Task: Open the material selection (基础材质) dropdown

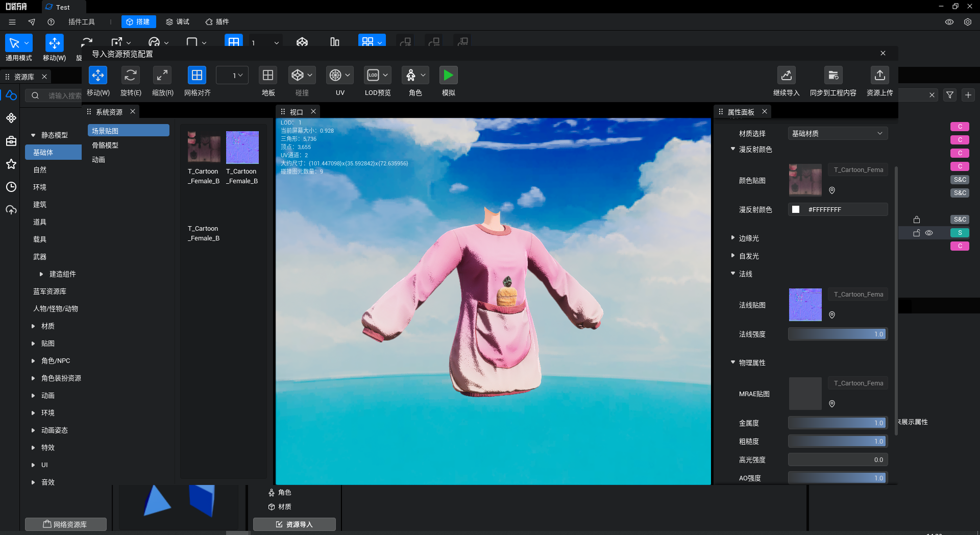Action: click(838, 133)
